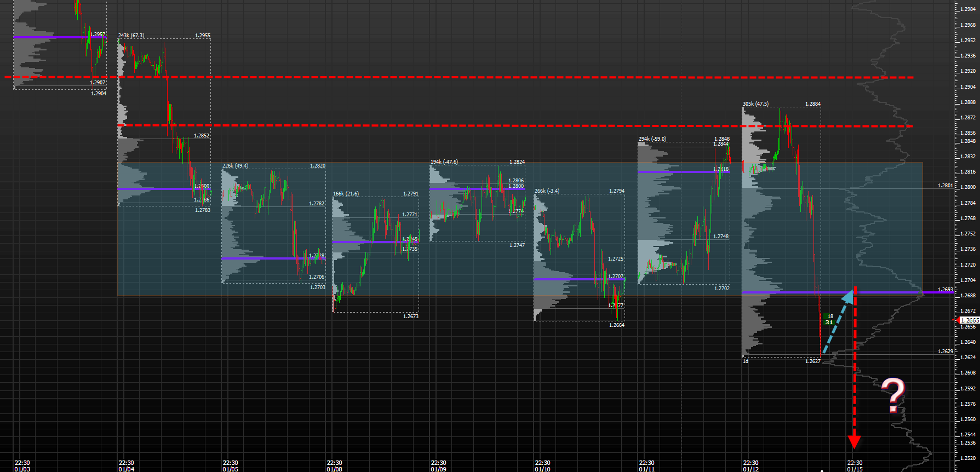
Task: Select the "22:30 01/04" time axis label
Action: (127, 466)
